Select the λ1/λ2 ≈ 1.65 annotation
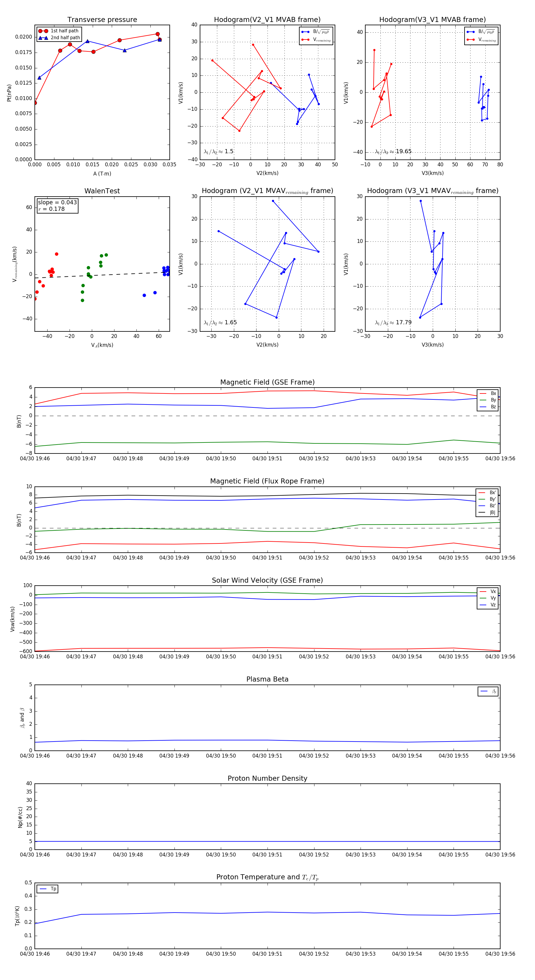Viewport: 535px width, 980px height. [220, 323]
